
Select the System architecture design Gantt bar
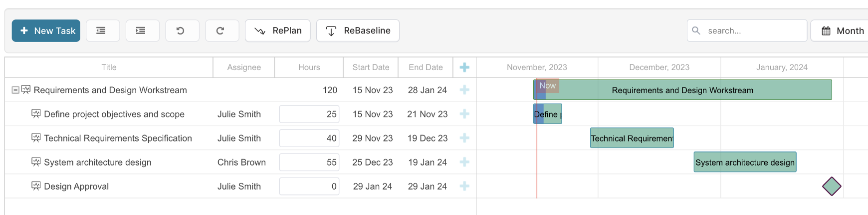click(745, 162)
